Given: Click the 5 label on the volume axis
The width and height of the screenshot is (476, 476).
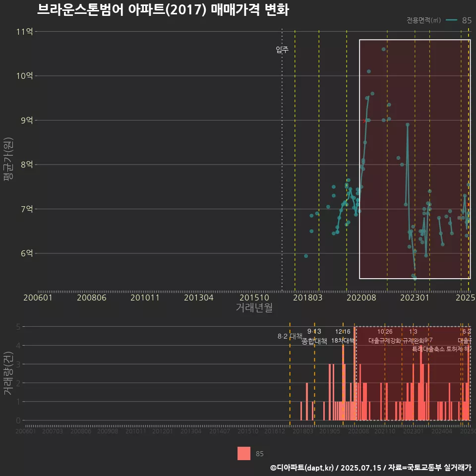Looking at the screenshot, I should coord(18,327).
